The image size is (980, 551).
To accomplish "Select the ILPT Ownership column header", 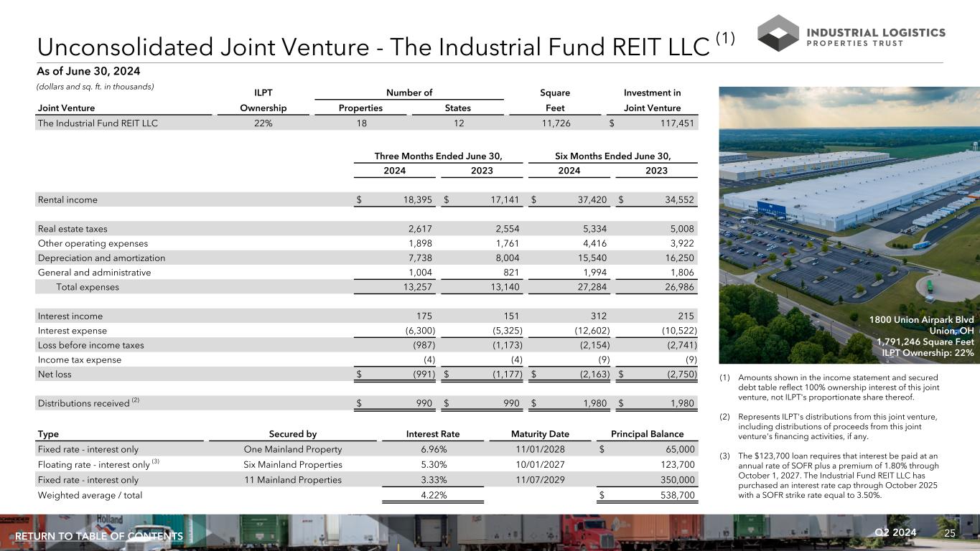I will [x=263, y=108].
